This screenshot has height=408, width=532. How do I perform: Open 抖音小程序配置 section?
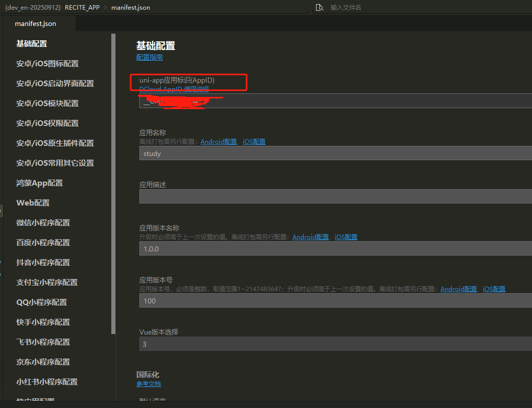43,262
